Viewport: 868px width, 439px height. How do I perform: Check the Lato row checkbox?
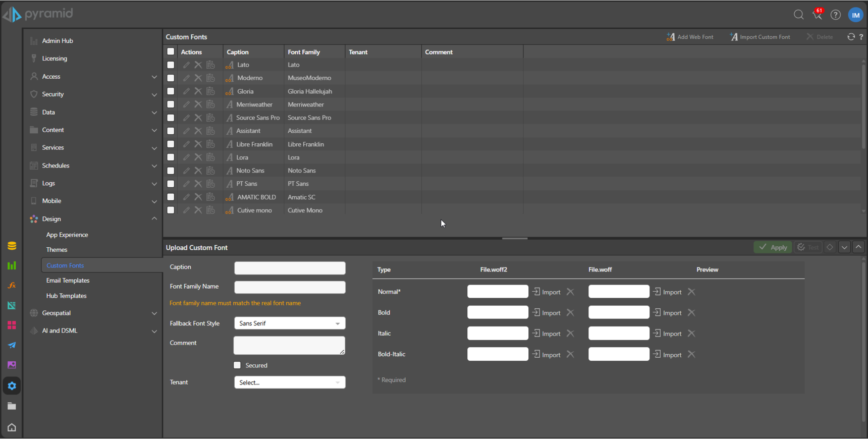click(171, 65)
